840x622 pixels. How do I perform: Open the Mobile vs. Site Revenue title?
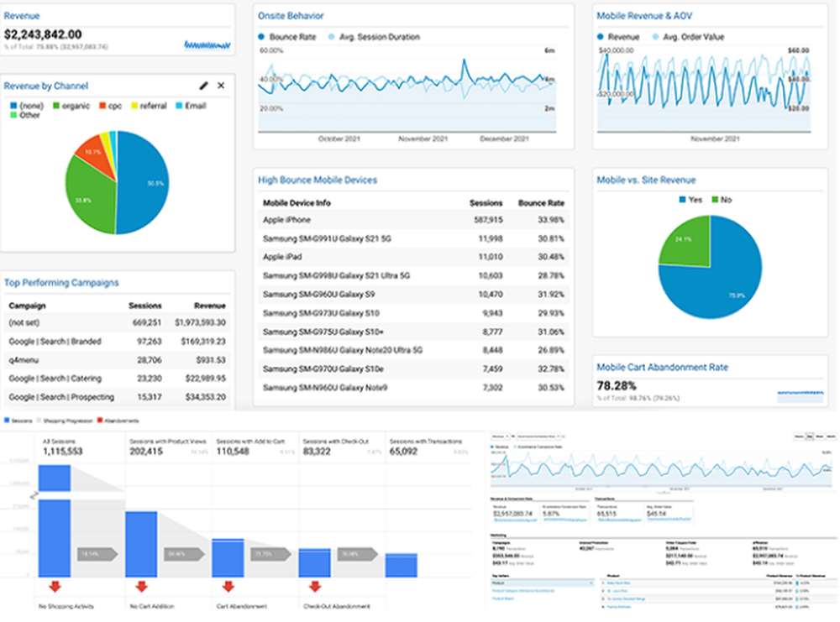[647, 180]
